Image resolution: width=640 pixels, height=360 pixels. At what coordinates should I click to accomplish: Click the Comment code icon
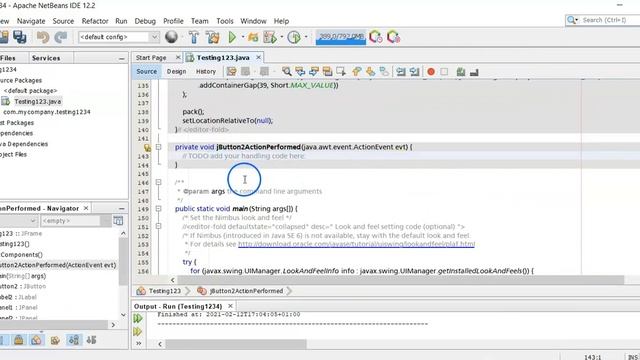[x=461, y=72]
